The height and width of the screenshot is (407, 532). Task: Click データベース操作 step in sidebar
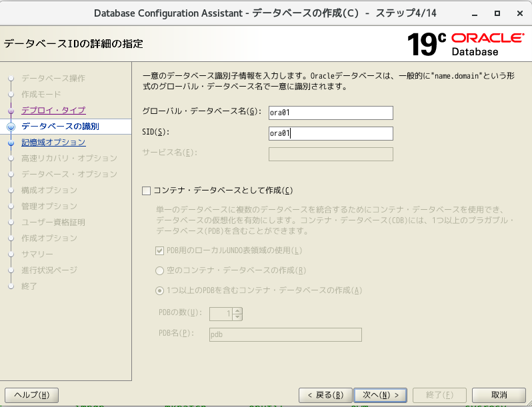click(53, 79)
